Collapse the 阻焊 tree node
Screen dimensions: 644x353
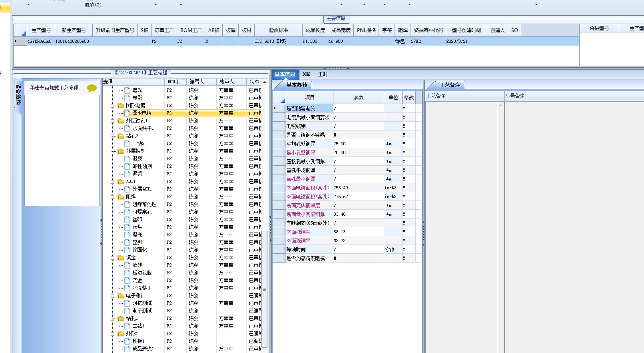[113, 197]
